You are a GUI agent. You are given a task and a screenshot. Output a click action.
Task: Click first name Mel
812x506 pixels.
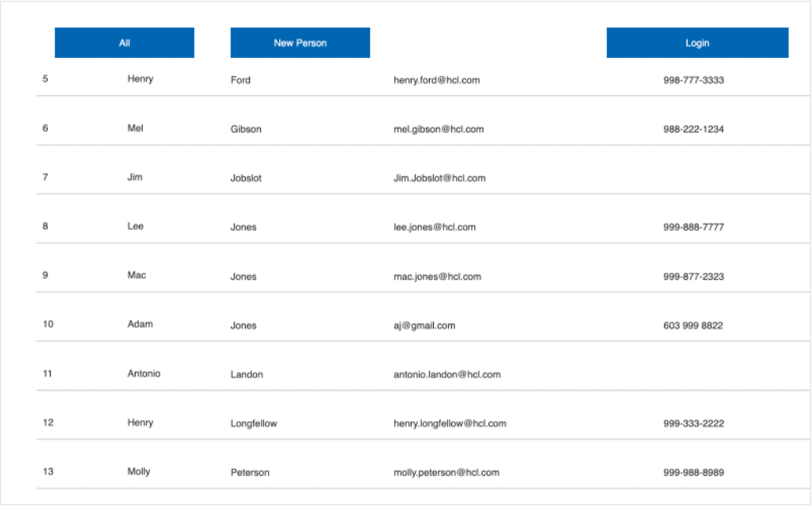(135, 128)
